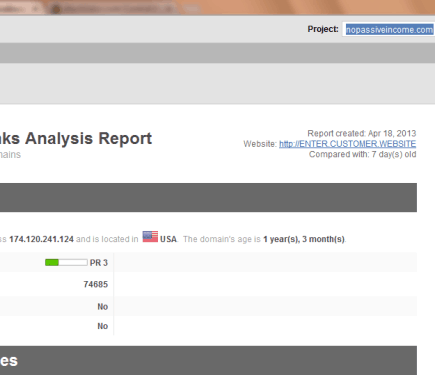
Task: Click the green PageRank progress bar
Action: [x=66, y=263]
